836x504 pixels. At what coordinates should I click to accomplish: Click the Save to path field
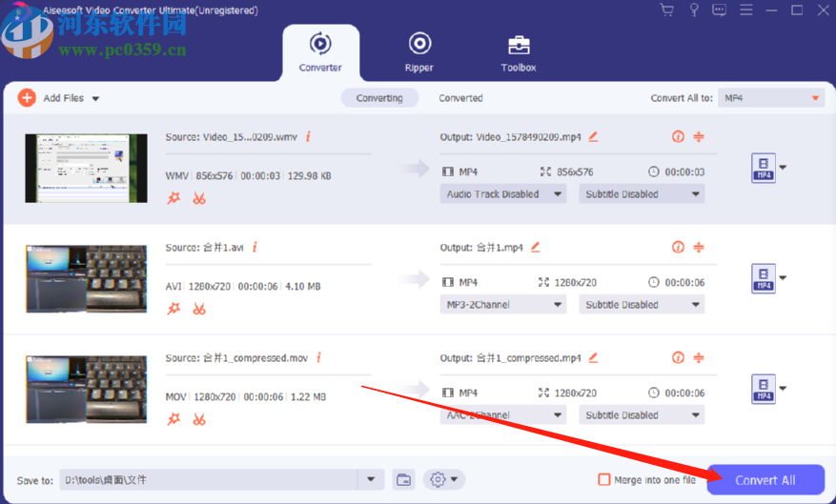[209, 479]
